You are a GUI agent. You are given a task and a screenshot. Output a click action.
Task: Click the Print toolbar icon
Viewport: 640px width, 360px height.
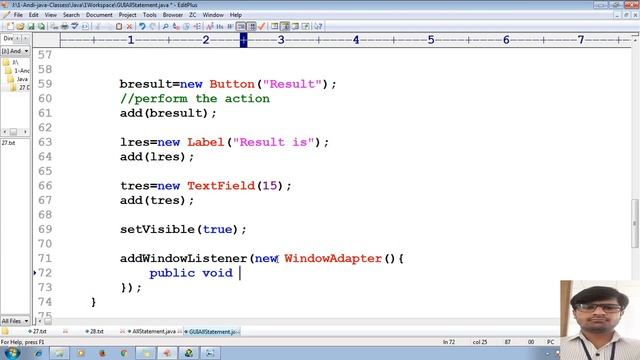click(x=65, y=27)
